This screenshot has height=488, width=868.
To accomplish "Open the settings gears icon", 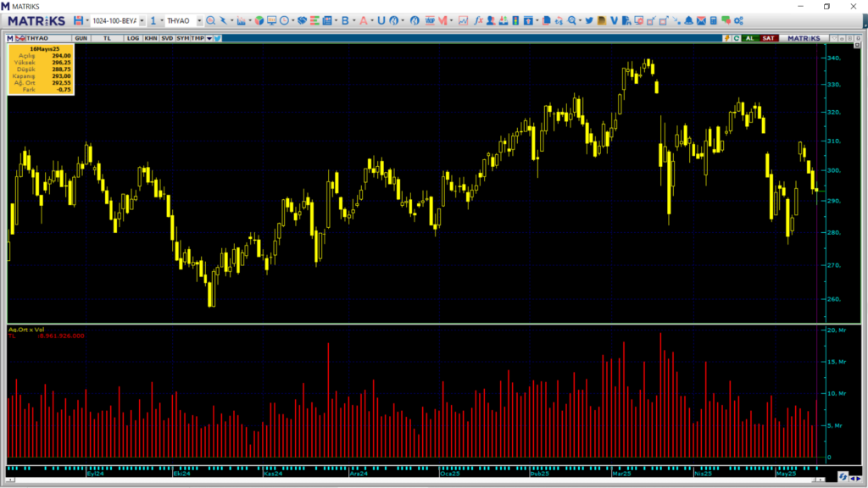I will click(x=738, y=20).
